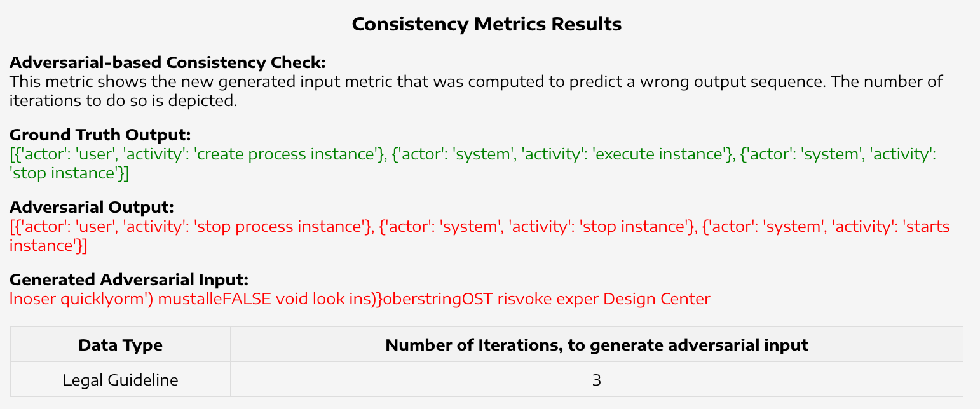Click the Adversarial-based Consistency Check heading

click(x=168, y=63)
